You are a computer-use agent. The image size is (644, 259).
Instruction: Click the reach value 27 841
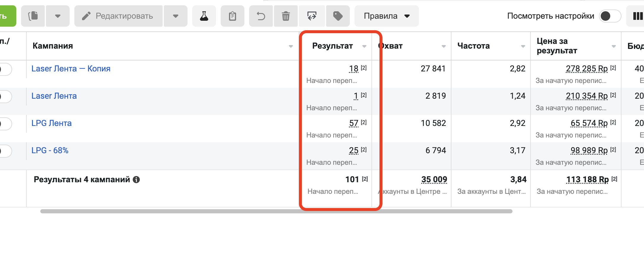point(433,69)
